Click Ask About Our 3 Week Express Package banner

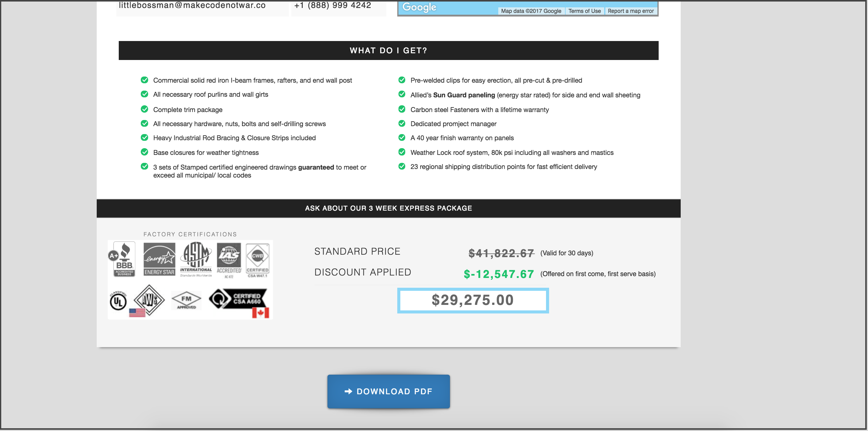388,208
